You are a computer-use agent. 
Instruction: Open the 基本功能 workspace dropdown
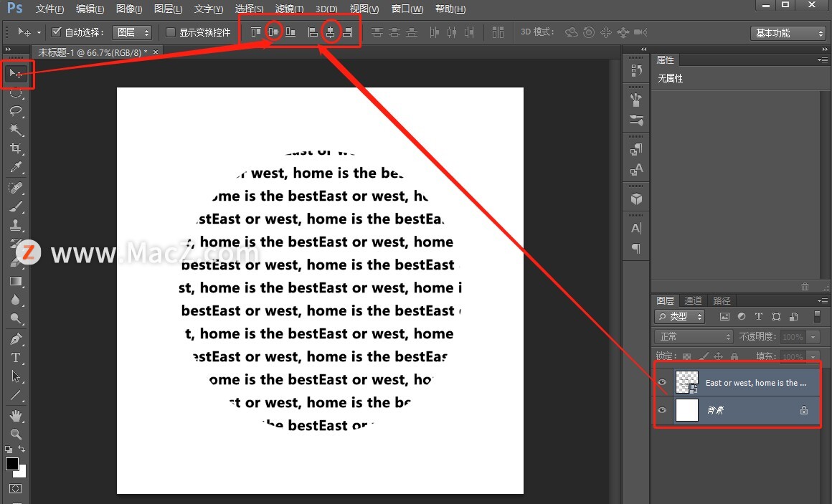tap(789, 33)
